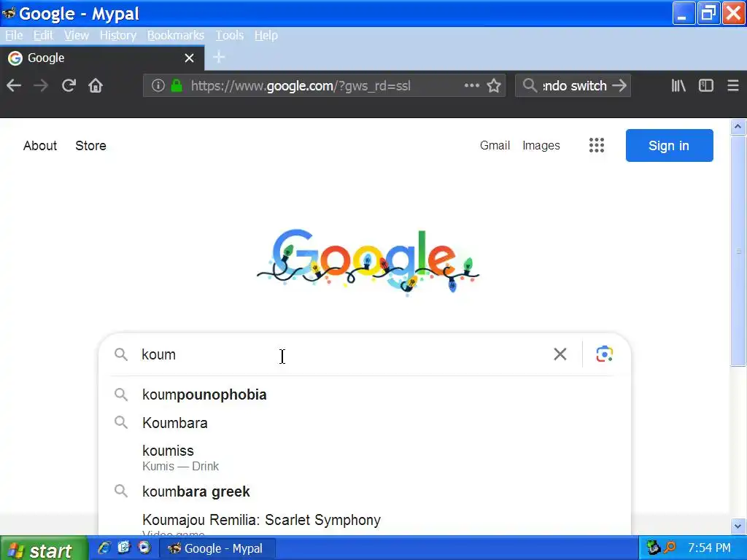This screenshot has width=747, height=560.
Task: Open the hamburger application menu
Action: coord(733,86)
